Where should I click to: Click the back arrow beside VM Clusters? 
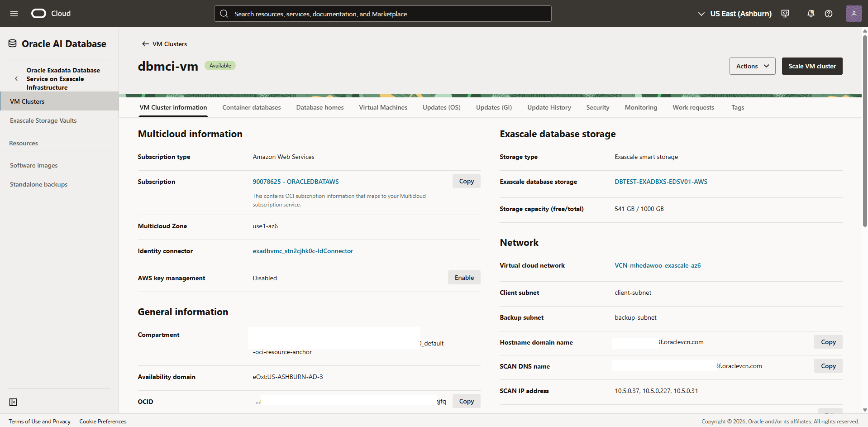[145, 44]
